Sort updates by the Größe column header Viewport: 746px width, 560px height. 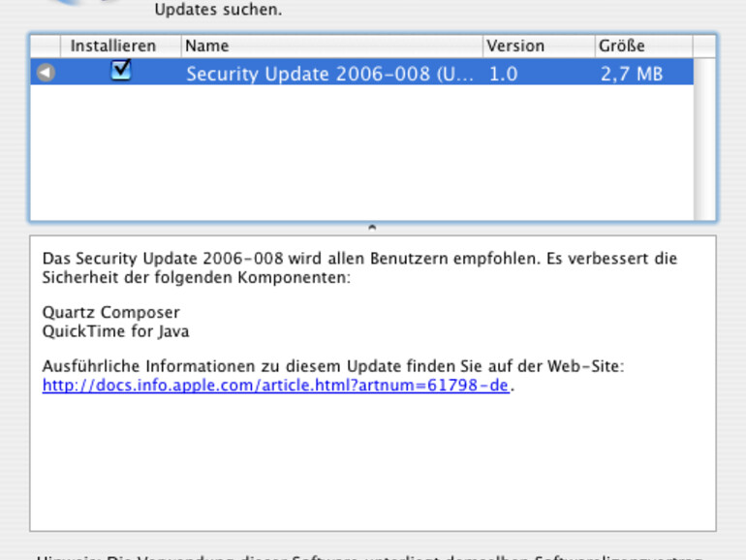(x=644, y=46)
